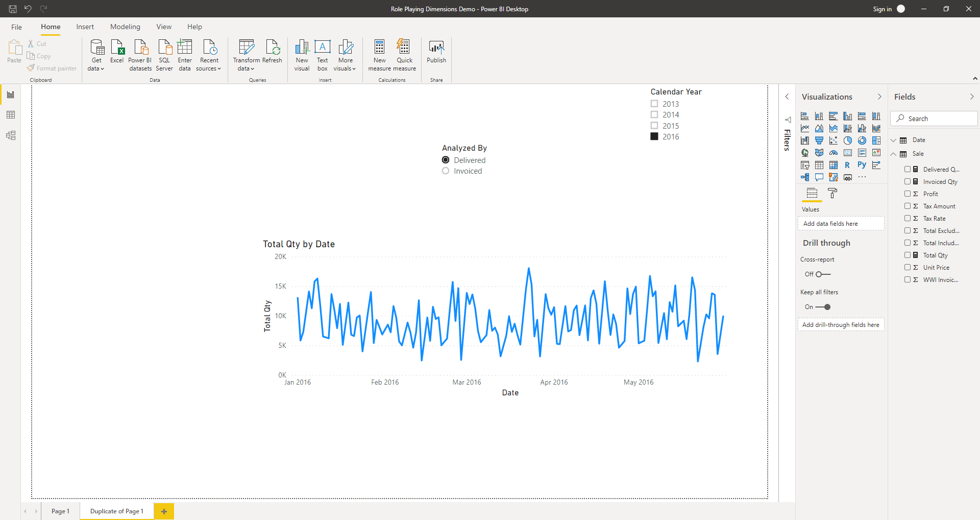Save the report using the floppy icon

[x=13, y=9]
